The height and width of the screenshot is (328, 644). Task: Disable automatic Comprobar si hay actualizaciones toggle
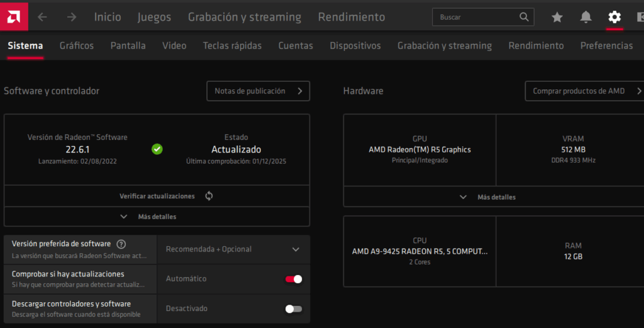click(x=294, y=279)
